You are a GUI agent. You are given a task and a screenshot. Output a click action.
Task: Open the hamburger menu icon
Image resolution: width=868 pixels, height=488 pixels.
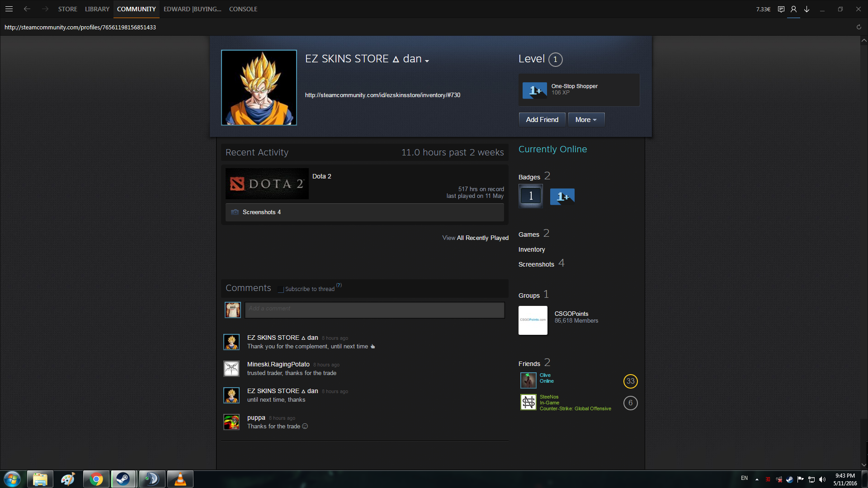click(9, 9)
